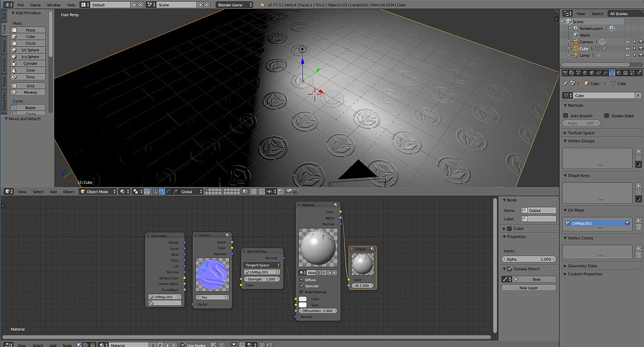Screen dimensions: 644x347
Task: Click the UV Sphere mesh icon
Action: (14, 50)
